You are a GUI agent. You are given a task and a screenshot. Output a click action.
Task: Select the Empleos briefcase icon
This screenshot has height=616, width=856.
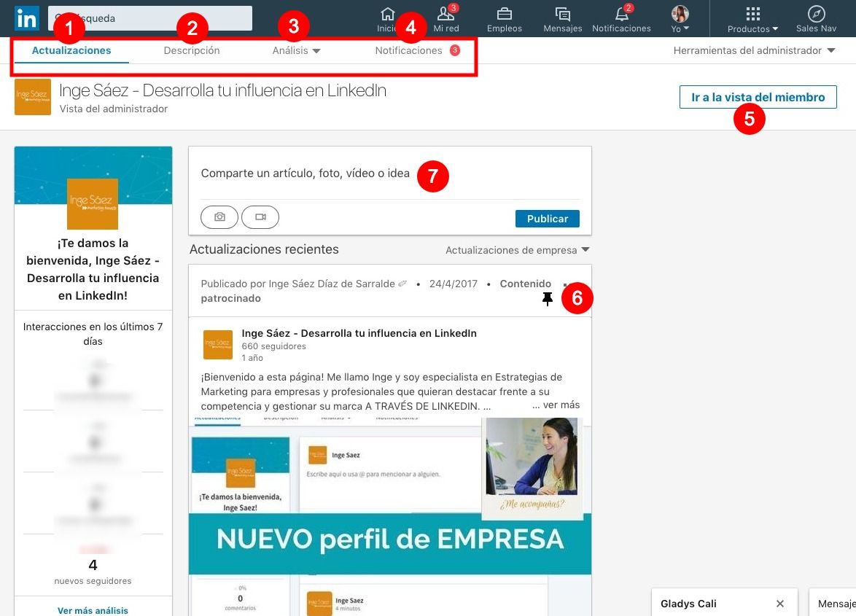(505, 15)
